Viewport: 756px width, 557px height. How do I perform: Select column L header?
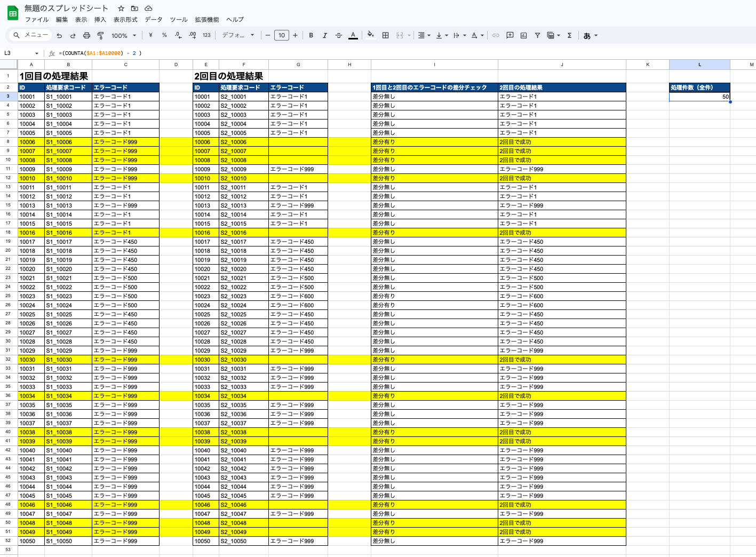pyautogui.click(x=699, y=65)
